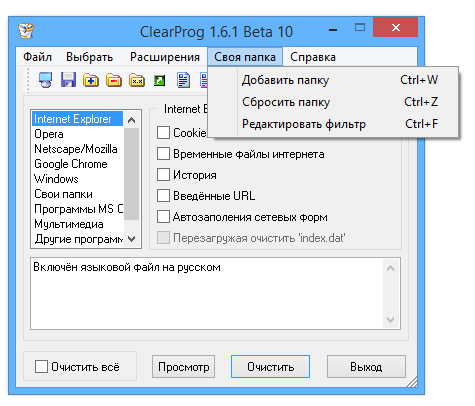Check the Очистить всё checkbox
This screenshot has width=475, height=406.
pyautogui.click(x=41, y=366)
